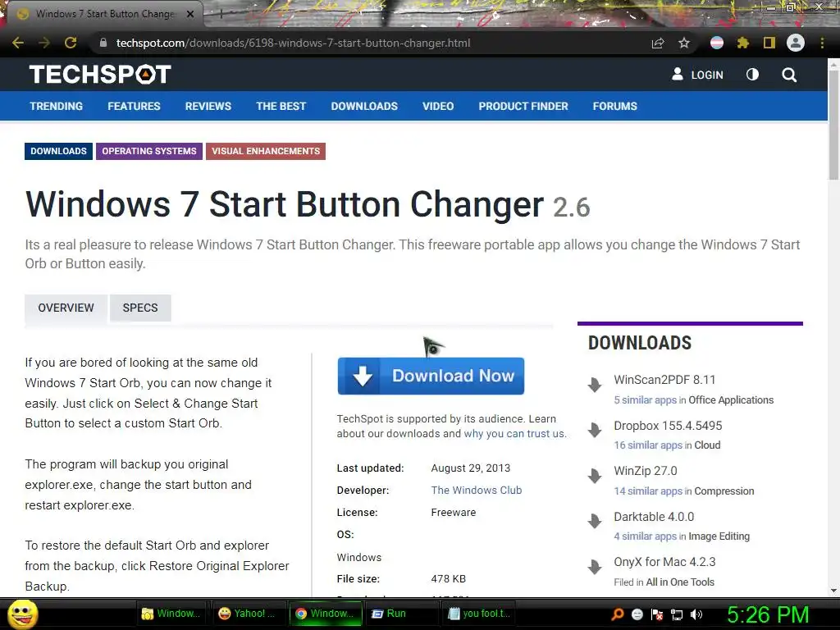840x630 pixels.
Task: Click the download arrow icon beside Dropbox
Action: click(595, 430)
